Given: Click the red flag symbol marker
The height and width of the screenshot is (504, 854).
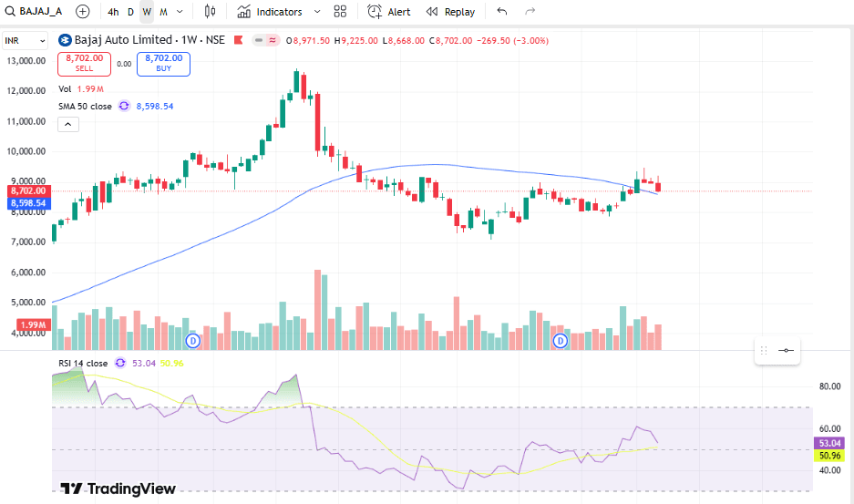Looking at the screenshot, I should (x=238, y=40).
